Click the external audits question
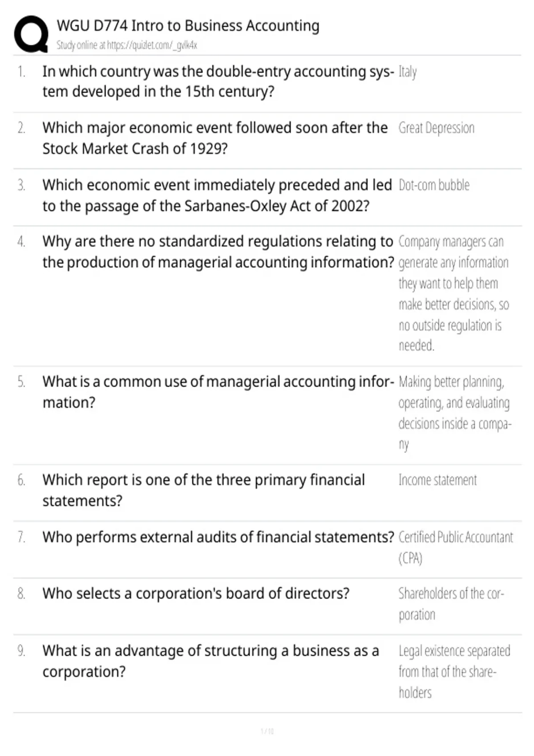This screenshot has width=534, height=756. coord(218,537)
